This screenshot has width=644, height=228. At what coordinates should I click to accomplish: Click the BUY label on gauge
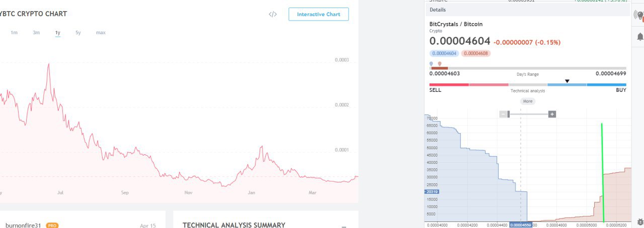coord(621,90)
